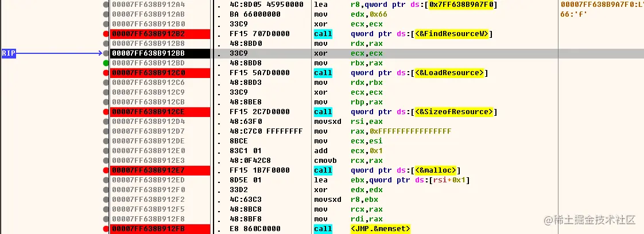The image size is (644, 234).
Task: Toggle breakpoint dot at address 00007FF638B912E7
Action: pos(106,170)
